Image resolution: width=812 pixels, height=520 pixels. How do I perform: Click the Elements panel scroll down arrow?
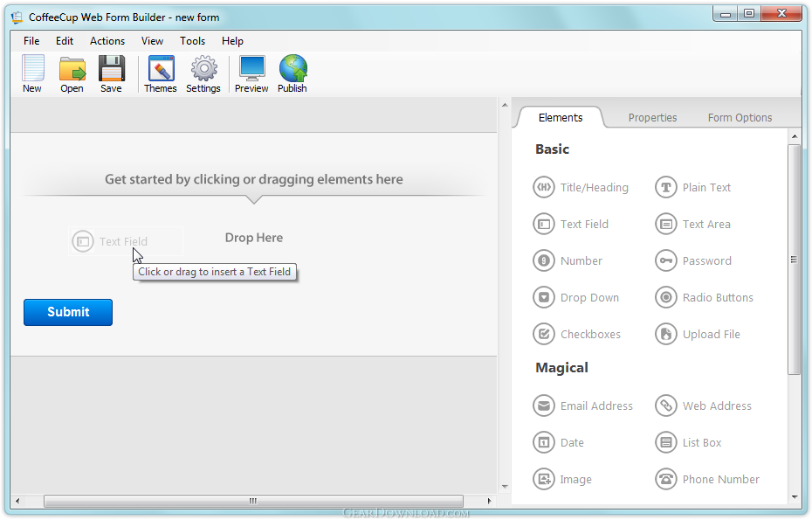coord(795,497)
